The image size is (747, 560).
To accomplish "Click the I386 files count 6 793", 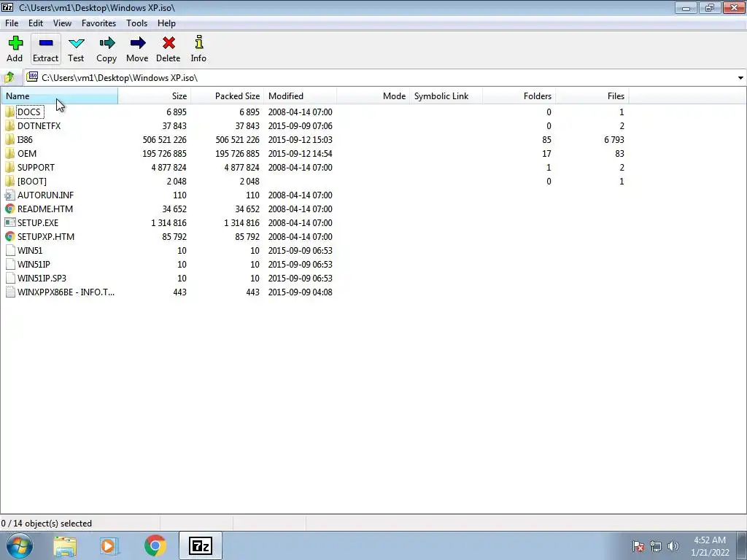I will tap(614, 139).
